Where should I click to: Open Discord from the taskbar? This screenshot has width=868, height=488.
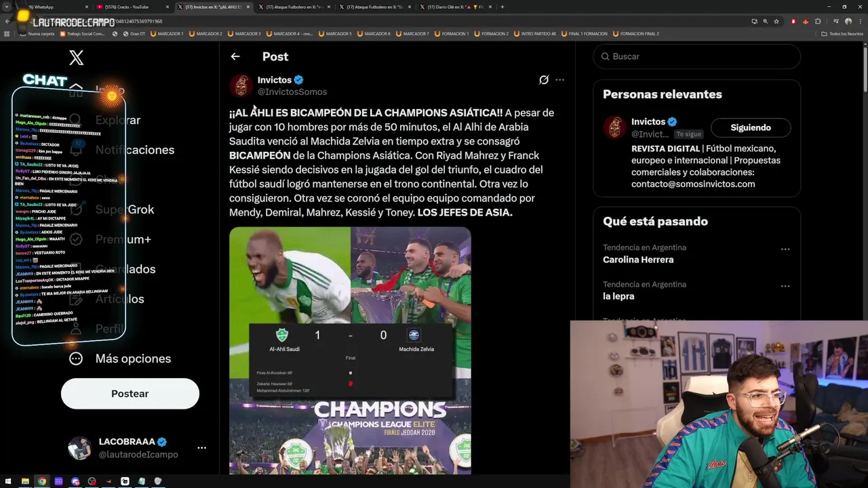point(75,481)
